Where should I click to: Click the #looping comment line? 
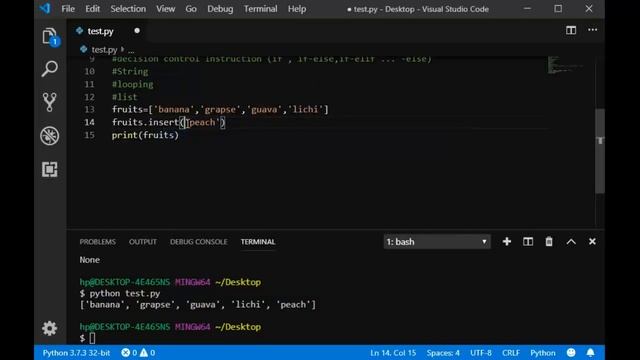pyautogui.click(x=133, y=84)
